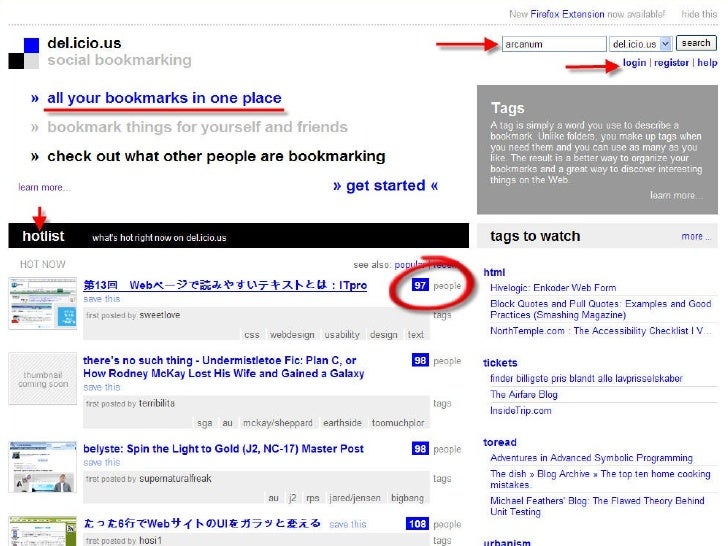The image size is (728, 546).
Task: Select the webdesign tag
Action: point(292,335)
